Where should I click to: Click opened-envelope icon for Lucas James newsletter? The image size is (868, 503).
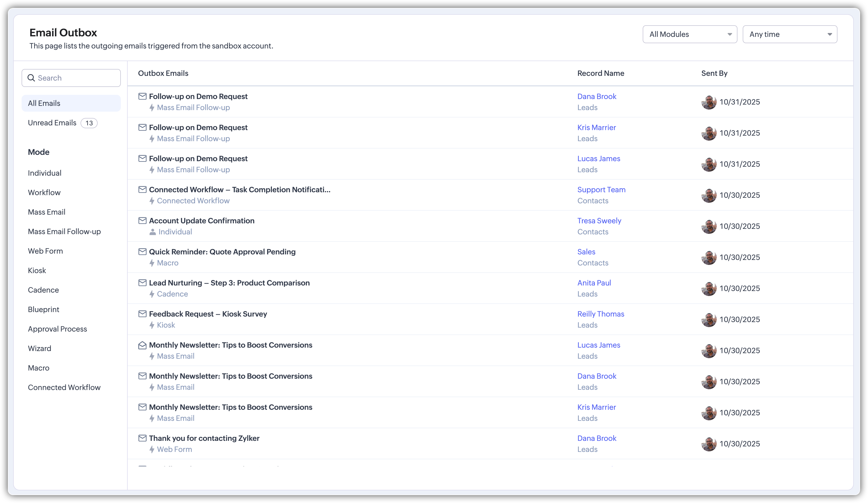point(142,345)
